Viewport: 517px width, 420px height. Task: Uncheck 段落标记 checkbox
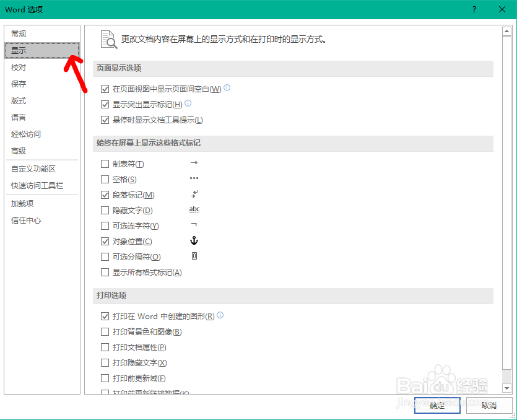point(105,195)
